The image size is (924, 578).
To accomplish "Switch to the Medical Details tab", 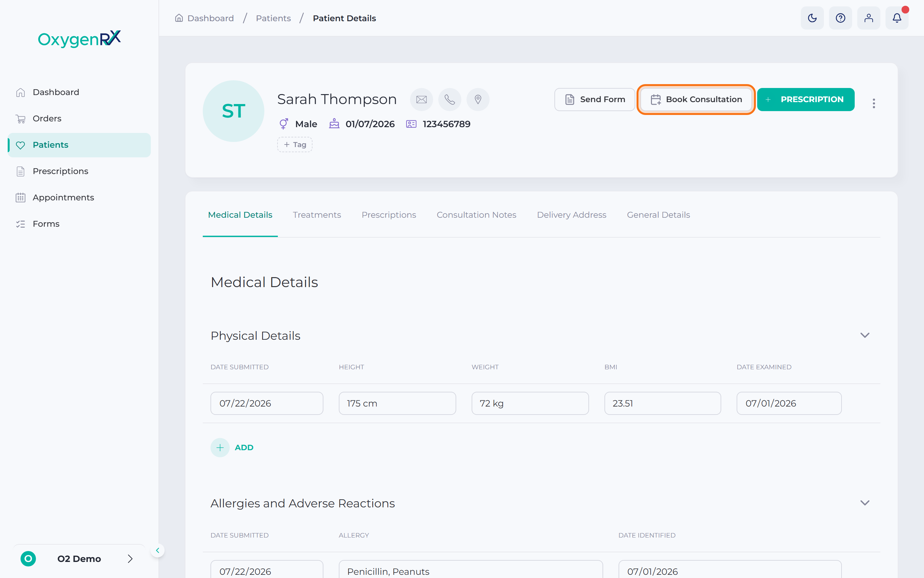I will (x=240, y=215).
